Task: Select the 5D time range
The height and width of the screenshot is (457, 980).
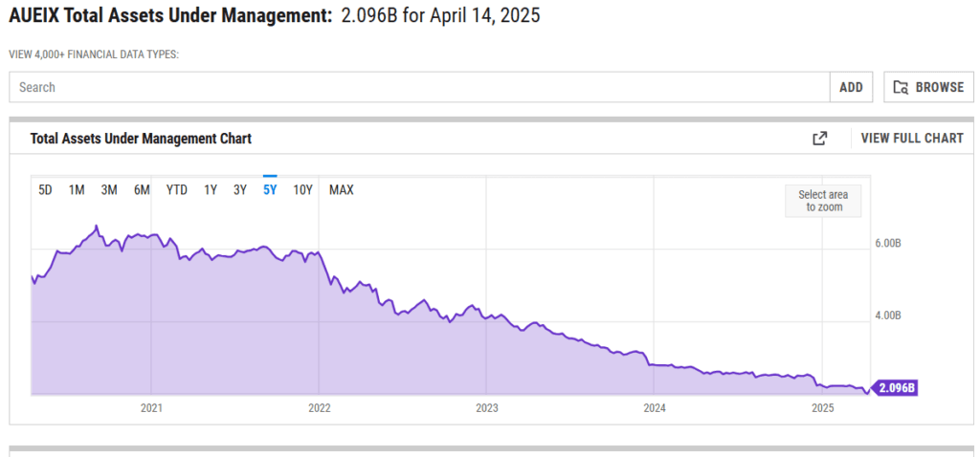Action: (45, 189)
